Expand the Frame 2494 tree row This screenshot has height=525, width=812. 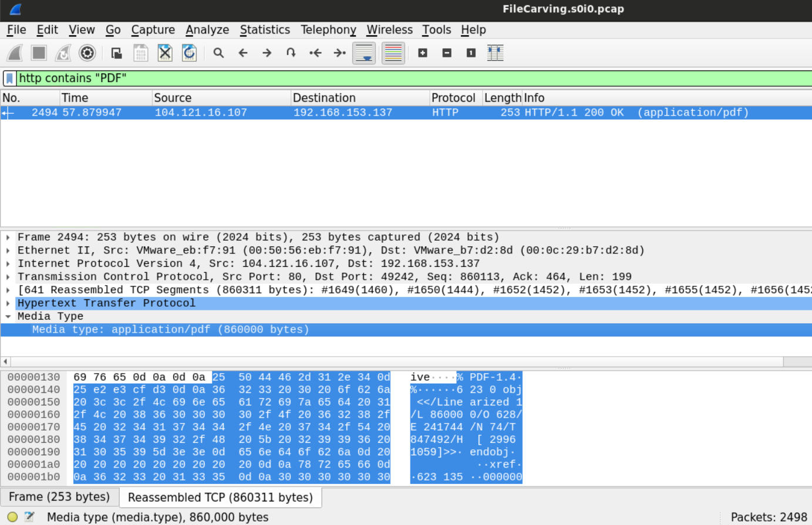click(x=8, y=238)
